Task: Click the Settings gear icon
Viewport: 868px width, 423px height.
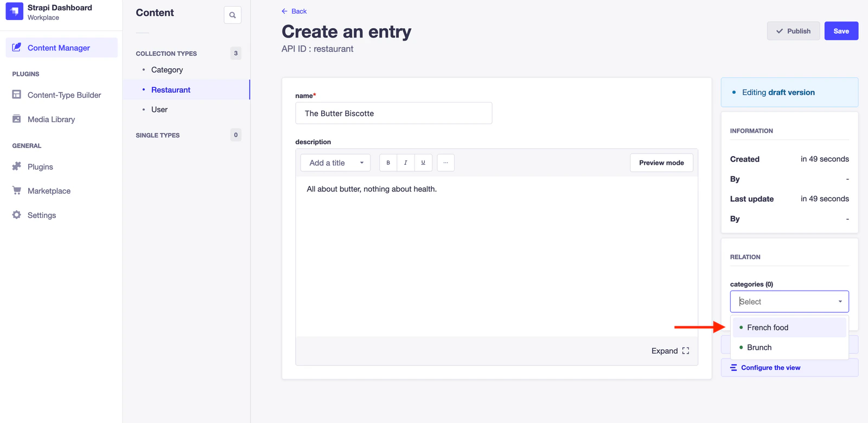Action: [17, 215]
